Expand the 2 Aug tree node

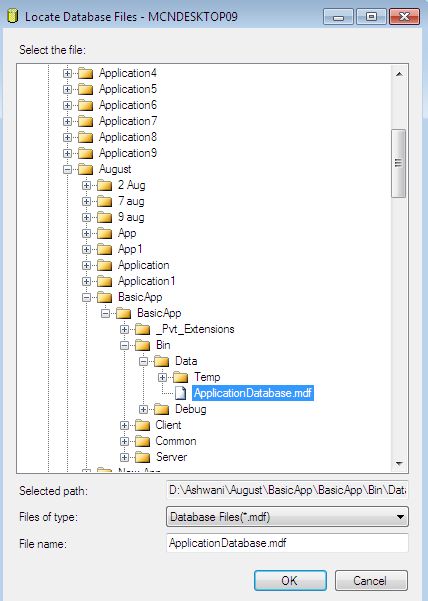[87, 186]
